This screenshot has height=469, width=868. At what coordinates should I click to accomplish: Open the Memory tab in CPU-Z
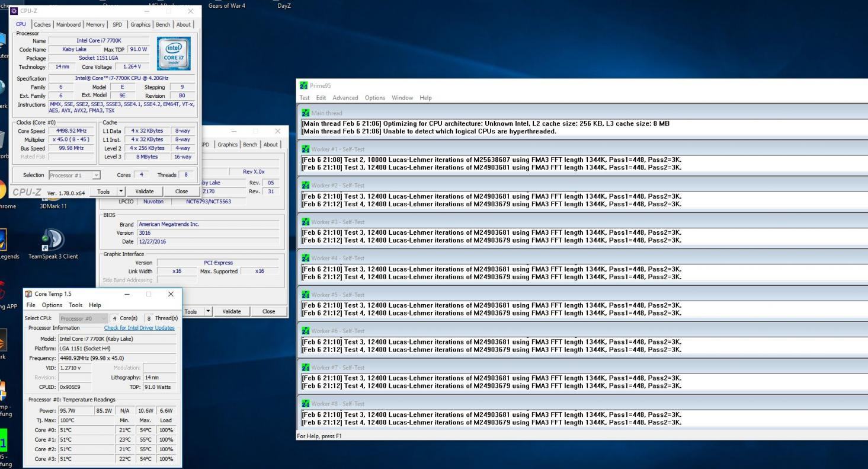pyautogui.click(x=95, y=24)
